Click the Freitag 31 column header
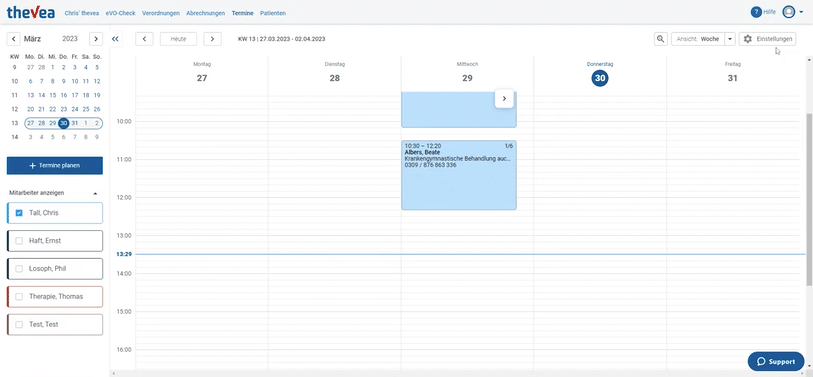Image resolution: width=813 pixels, height=377 pixels. click(732, 73)
